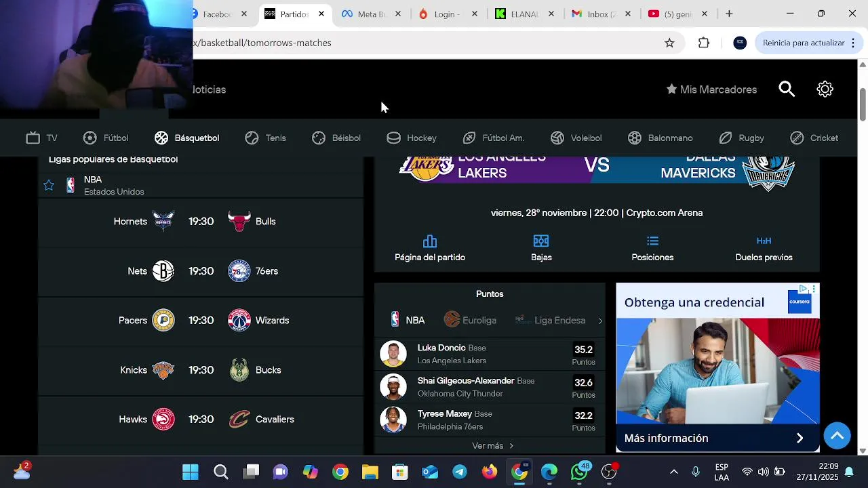Switch to the Liga Endesa tab
This screenshot has width=868, height=488.
pos(550,320)
